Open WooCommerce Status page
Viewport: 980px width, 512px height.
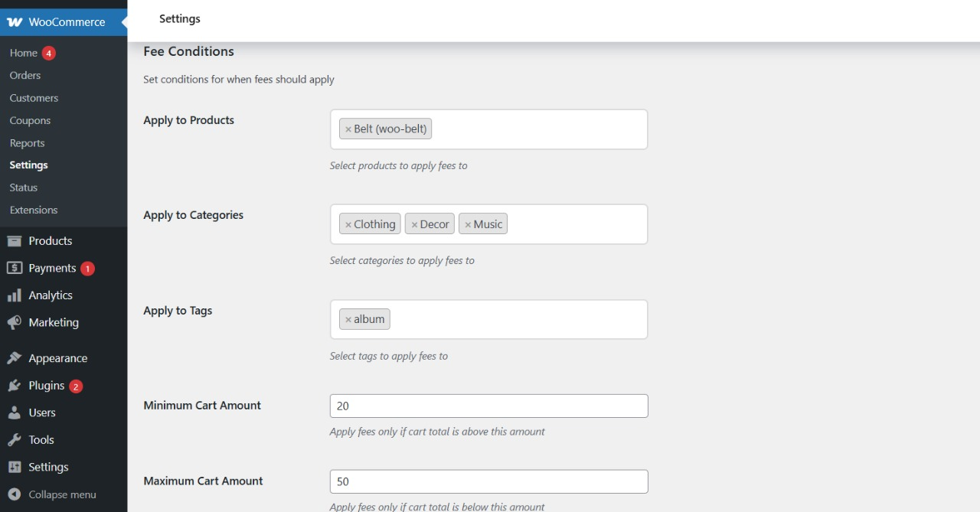(x=23, y=188)
